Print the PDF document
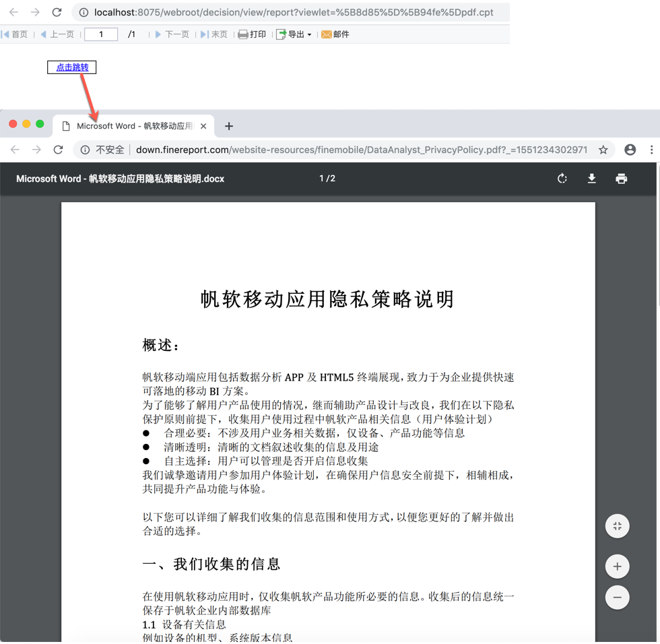Image resolution: width=660 pixels, height=644 pixels. tap(621, 179)
